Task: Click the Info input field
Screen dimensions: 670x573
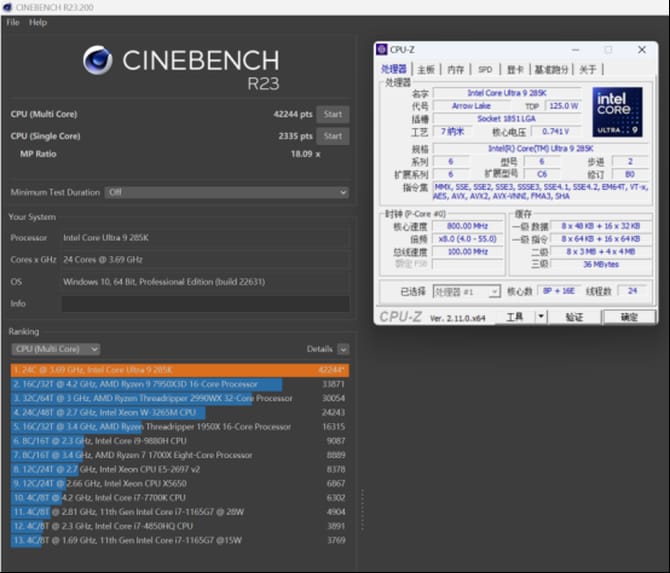Action: [205, 303]
